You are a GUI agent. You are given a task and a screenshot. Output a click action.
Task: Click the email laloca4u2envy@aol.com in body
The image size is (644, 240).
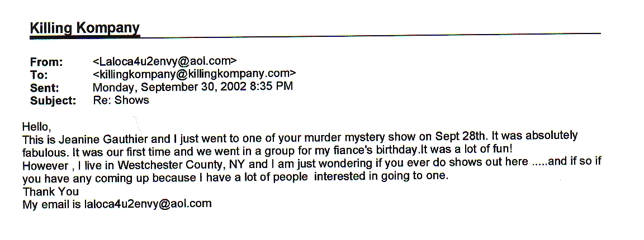[x=148, y=204]
